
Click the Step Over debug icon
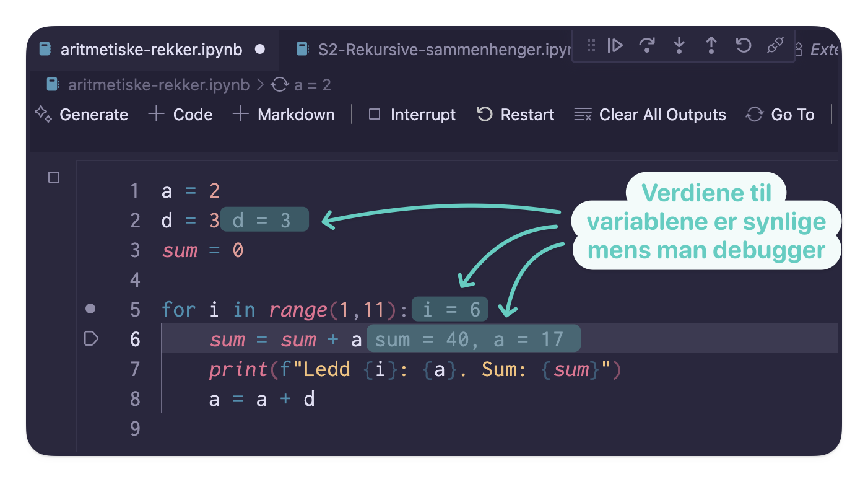648,45
